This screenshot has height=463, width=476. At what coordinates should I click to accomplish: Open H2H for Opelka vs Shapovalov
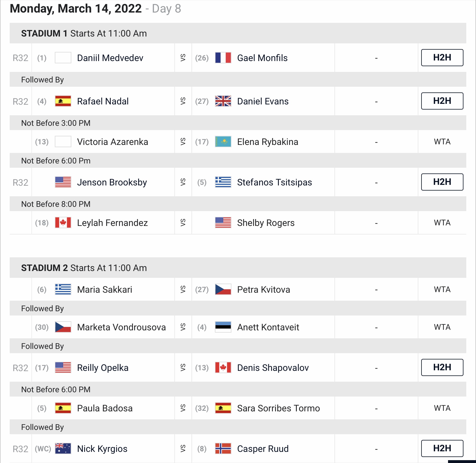442,367
